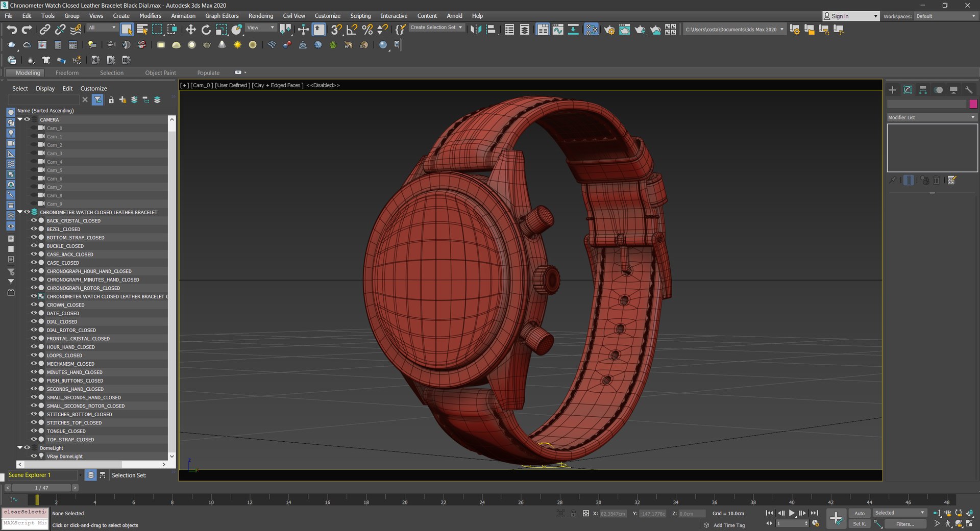Open the Create panel plus tab
The height and width of the screenshot is (531, 980).
click(892, 90)
